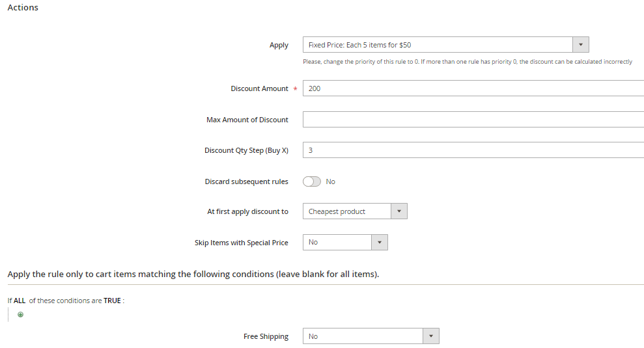Click the TRUE condition value link
This screenshot has height=348, width=644.
112,301
